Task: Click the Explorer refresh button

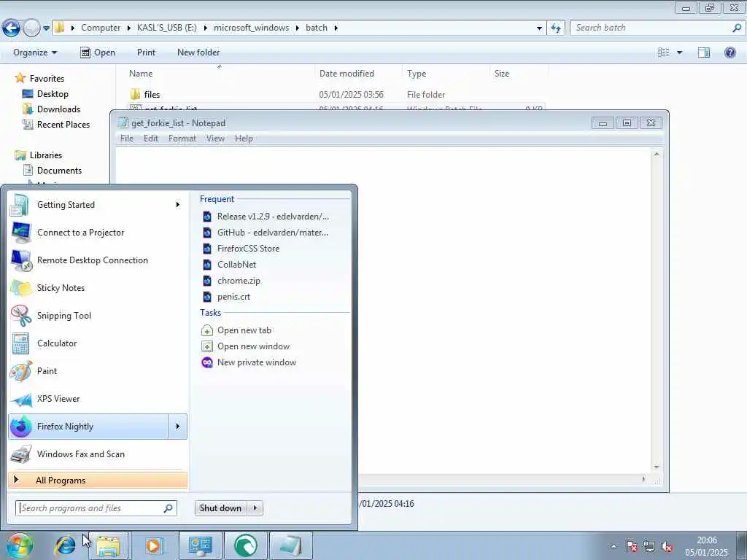Action: click(556, 28)
